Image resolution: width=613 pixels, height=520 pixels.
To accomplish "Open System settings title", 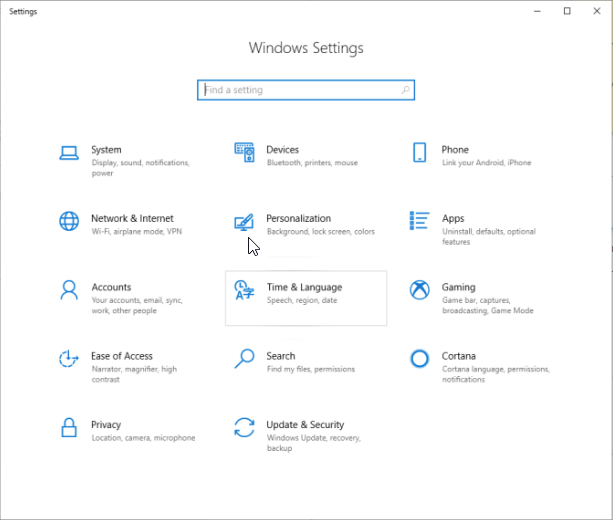I will tap(106, 150).
